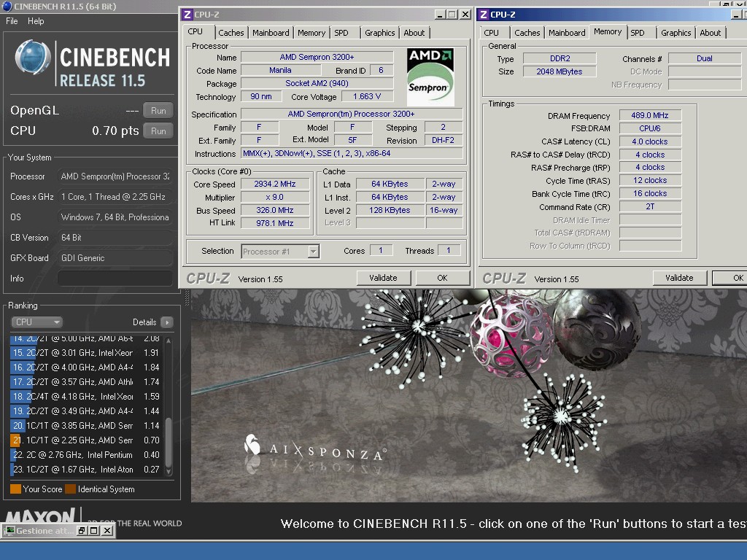This screenshot has width=747, height=560.
Task: Click the memory Type field DDR2
Action: pyautogui.click(x=560, y=58)
